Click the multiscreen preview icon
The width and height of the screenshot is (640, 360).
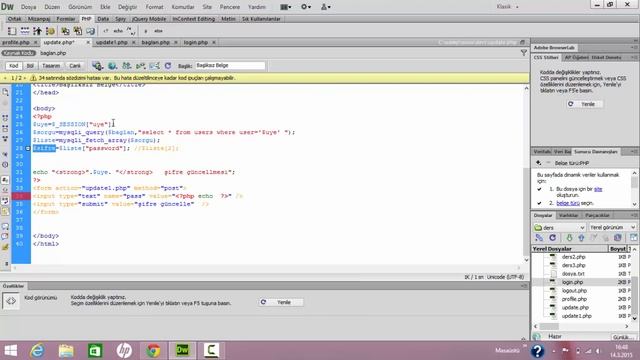tap(97, 65)
